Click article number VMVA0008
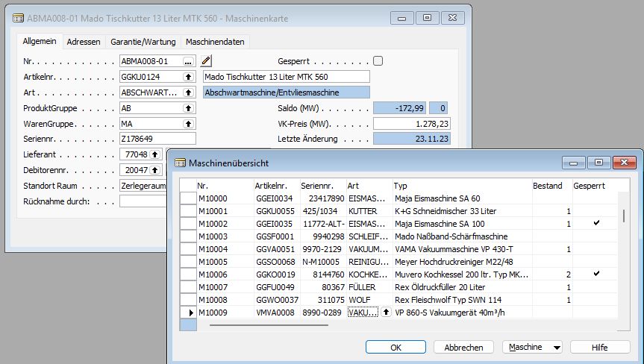 [277, 313]
